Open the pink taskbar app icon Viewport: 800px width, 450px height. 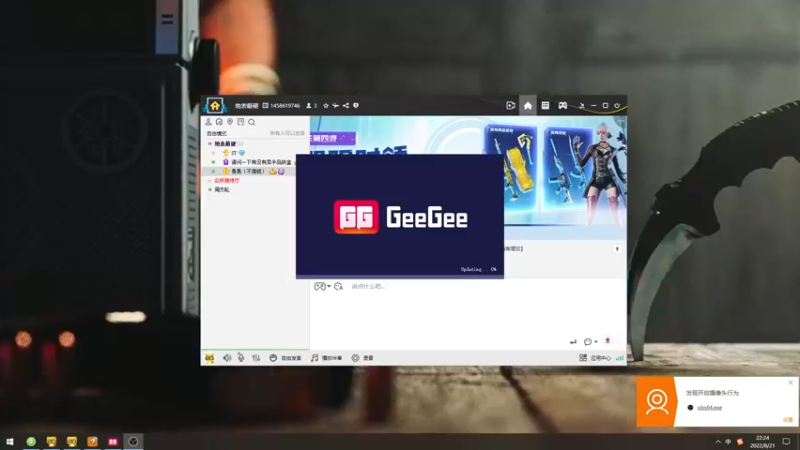click(113, 441)
